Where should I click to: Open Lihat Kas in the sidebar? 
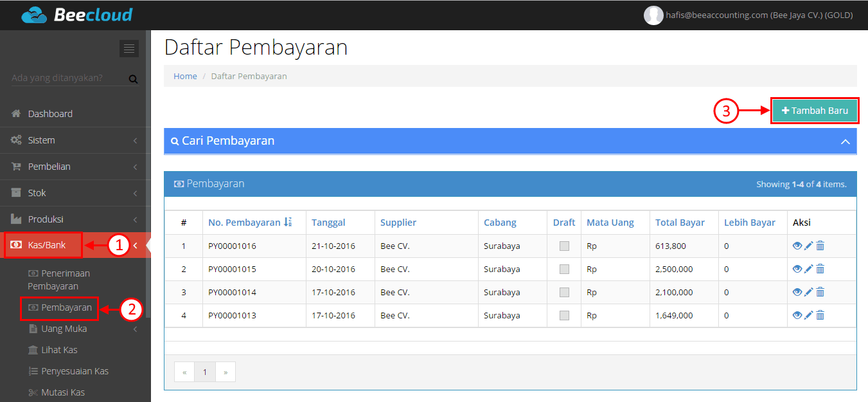[x=59, y=350]
